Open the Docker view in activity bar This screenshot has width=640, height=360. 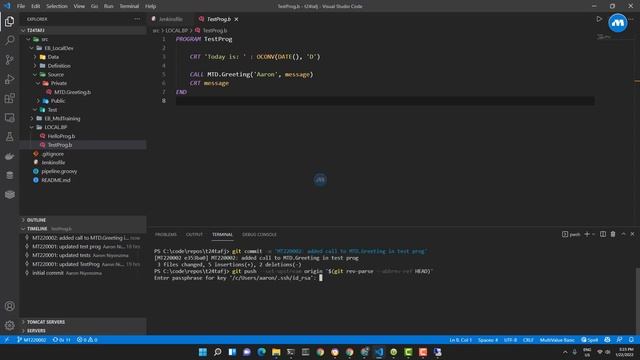pyautogui.click(x=9, y=156)
